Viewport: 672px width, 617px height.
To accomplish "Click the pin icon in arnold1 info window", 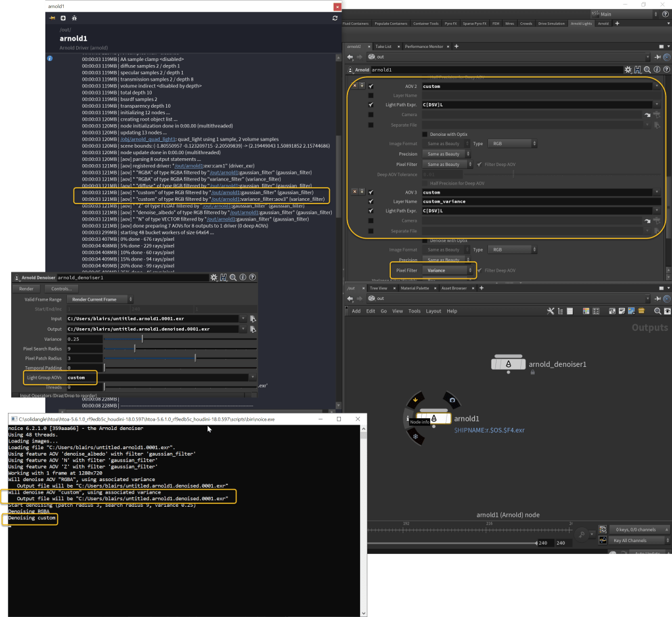I will click(53, 18).
